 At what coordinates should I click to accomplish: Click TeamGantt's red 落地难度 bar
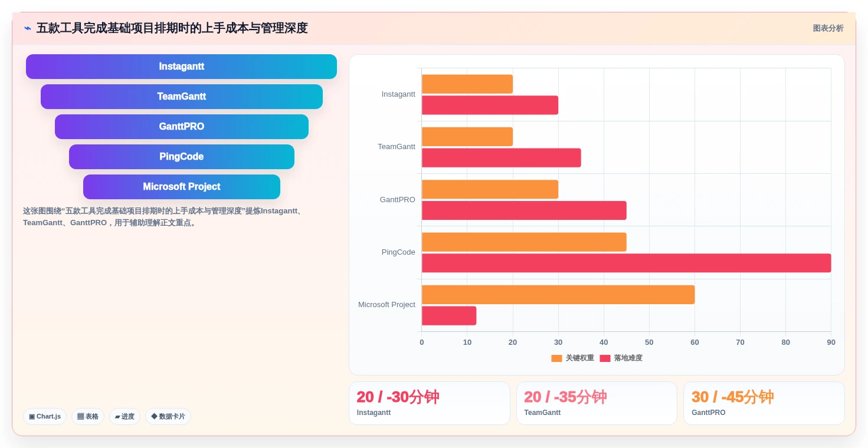[502, 158]
